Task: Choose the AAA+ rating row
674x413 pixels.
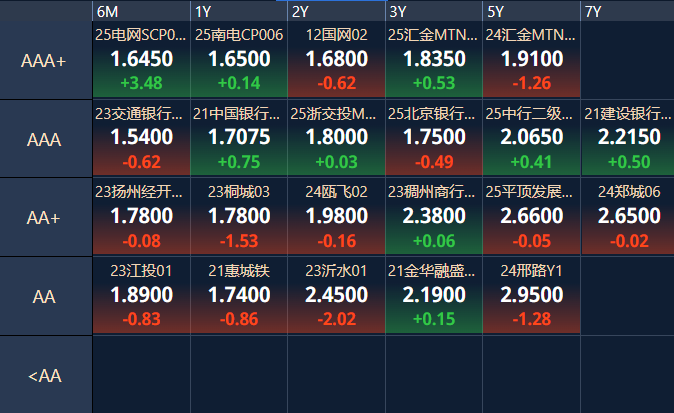Action: click(x=45, y=60)
